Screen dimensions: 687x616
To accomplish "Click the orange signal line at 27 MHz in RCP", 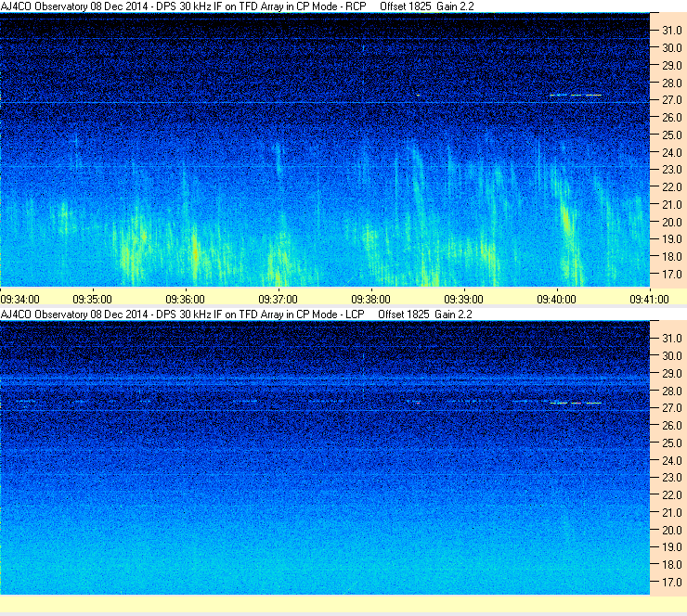I will point(576,95).
